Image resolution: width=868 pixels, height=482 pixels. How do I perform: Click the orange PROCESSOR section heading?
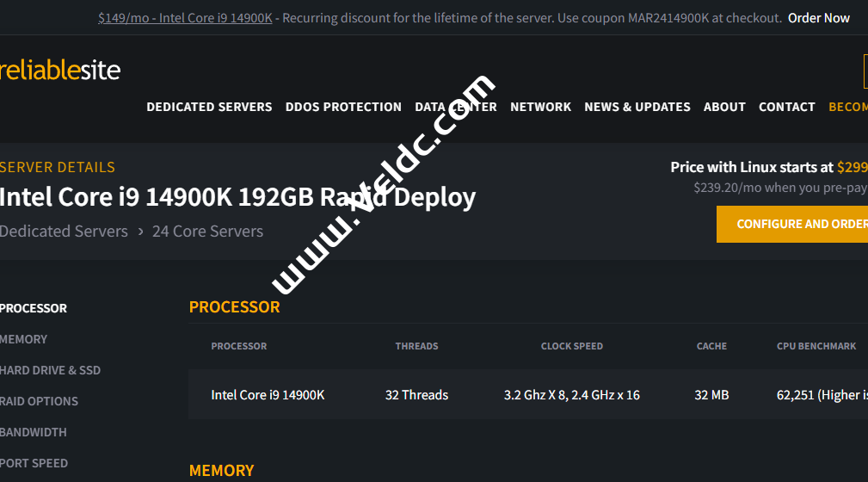(234, 307)
